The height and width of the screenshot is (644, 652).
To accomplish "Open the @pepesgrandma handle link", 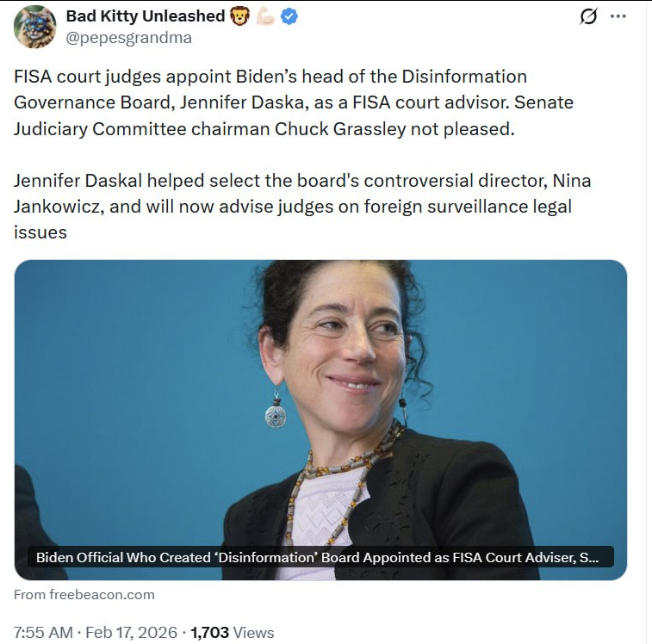I will 129,38.
